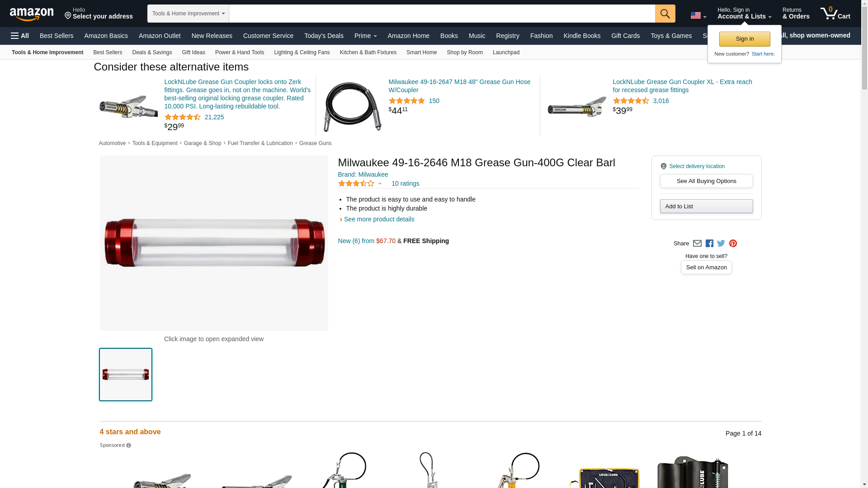Select Power & Hand Tools subnav item

pyautogui.click(x=240, y=52)
